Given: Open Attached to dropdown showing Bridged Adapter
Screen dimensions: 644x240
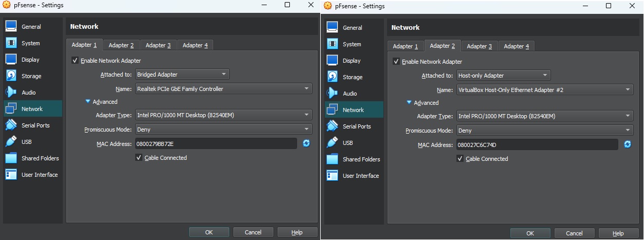Looking at the screenshot, I should (x=182, y=75).
